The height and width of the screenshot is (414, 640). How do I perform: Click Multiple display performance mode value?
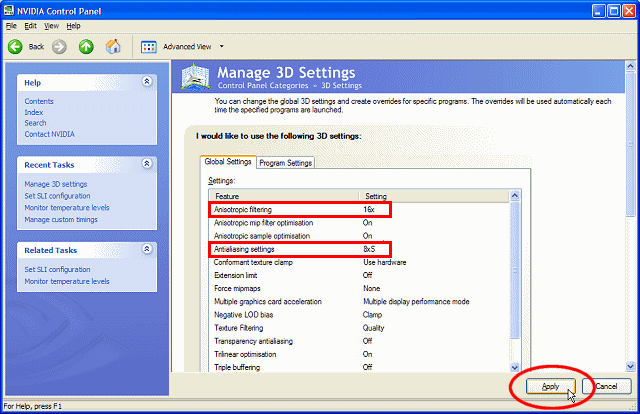[416, 302]
